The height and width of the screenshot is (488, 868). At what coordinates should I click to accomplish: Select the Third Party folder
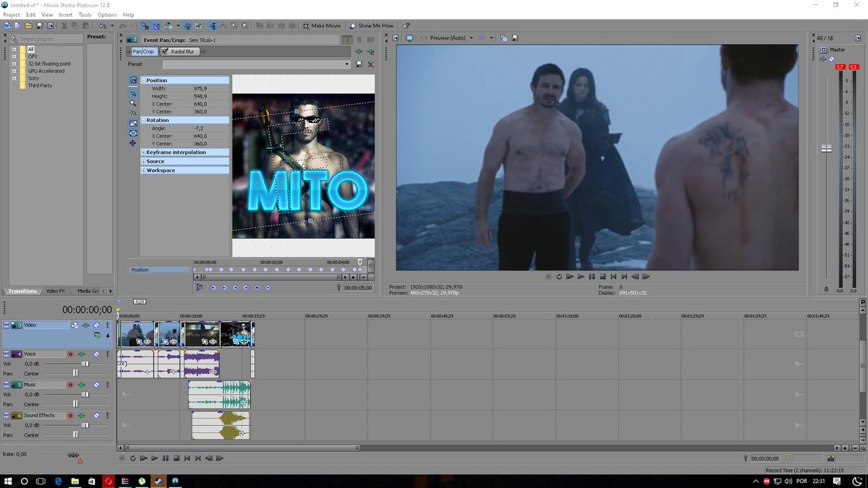click(40, 85)
